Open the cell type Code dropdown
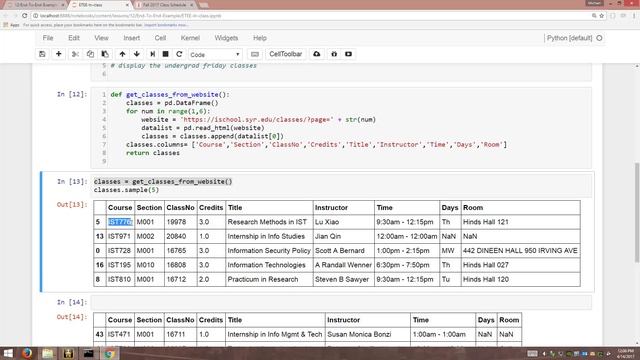 point(215,54)
